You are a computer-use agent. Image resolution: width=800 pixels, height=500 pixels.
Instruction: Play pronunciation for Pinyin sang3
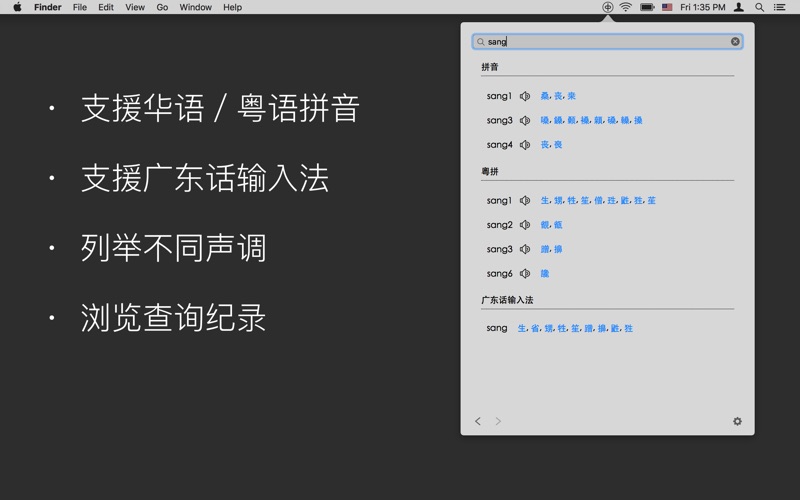(525, 120)
